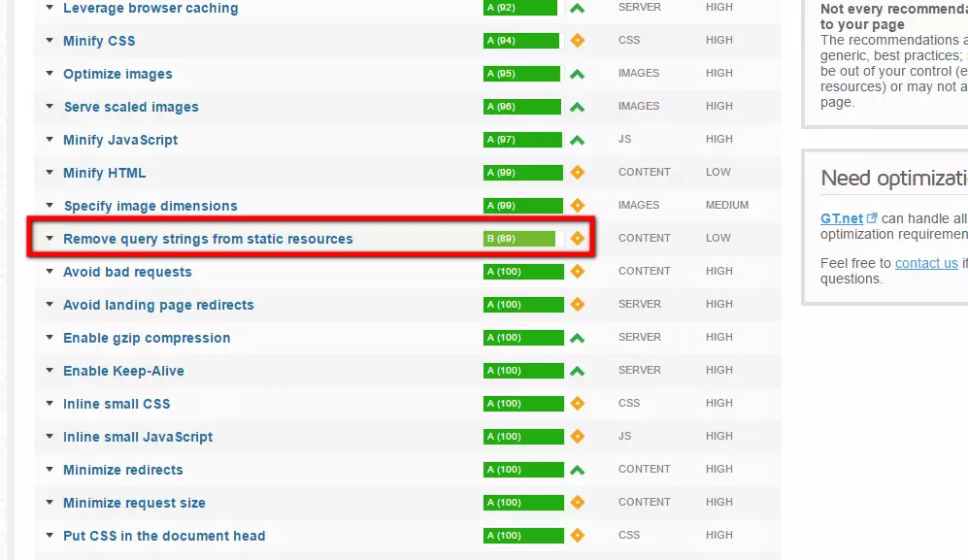Viewport: 968px width, 560px height.
Task: Expand the Avoid bad requests item
Action: point(50,271)
